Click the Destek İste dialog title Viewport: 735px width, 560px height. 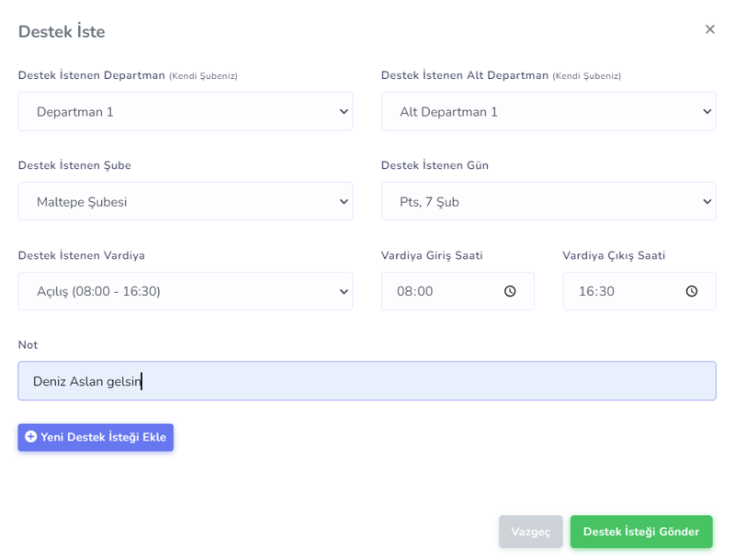point(62,31)
